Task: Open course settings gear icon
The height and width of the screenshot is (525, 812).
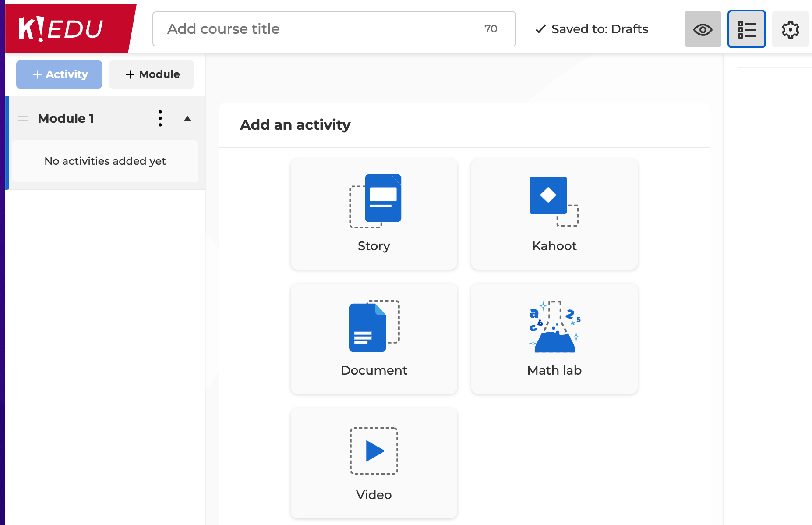Action: (790, 29)
